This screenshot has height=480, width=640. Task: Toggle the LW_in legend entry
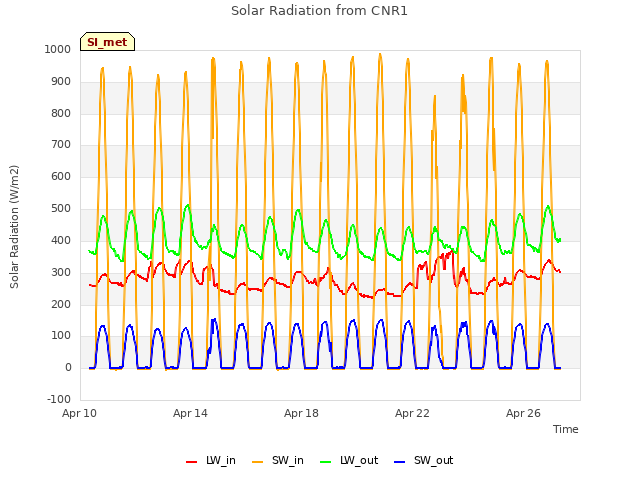pyautogui.click(x=211, y=460)
